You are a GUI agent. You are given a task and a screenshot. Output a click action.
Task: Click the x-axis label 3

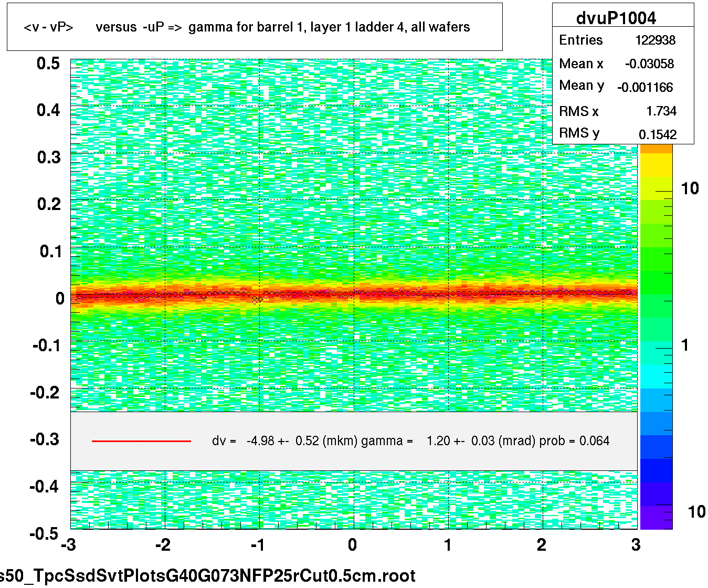point(636,545)
